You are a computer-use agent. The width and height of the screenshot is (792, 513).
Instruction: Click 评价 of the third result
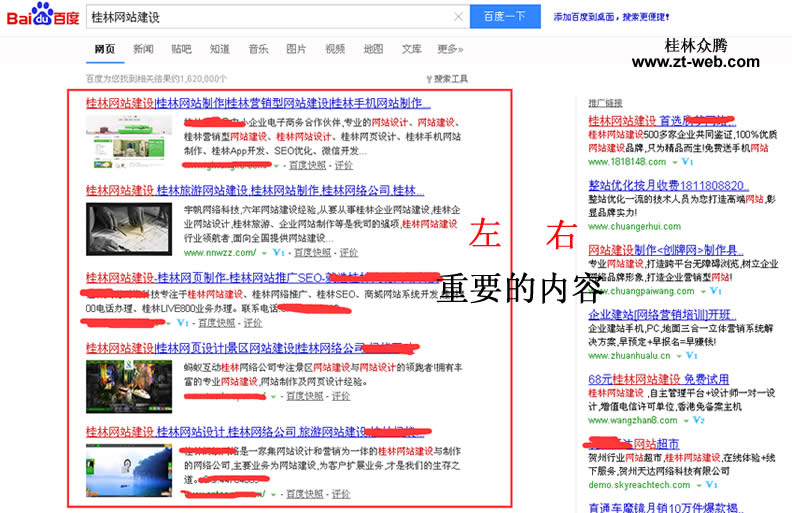point(253,323)
